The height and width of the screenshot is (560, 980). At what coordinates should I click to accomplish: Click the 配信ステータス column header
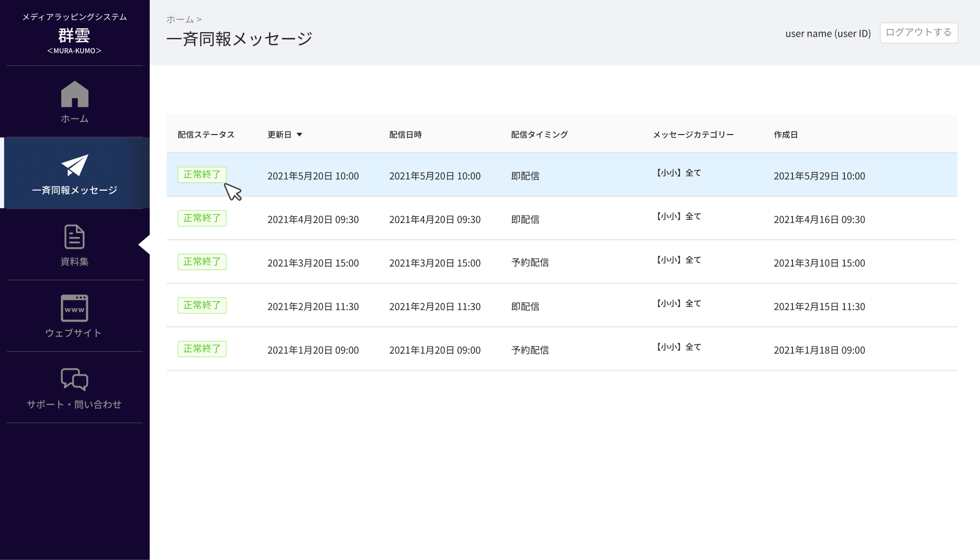click(206, 135)
